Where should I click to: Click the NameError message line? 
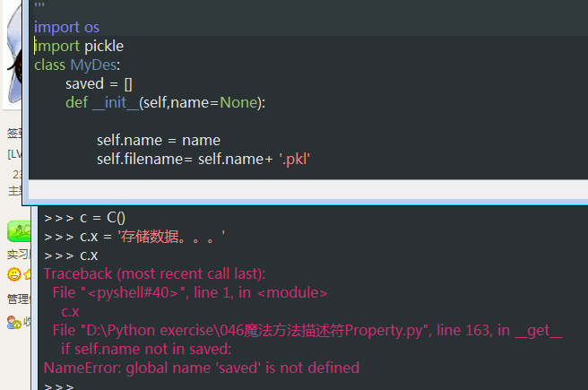201,368
